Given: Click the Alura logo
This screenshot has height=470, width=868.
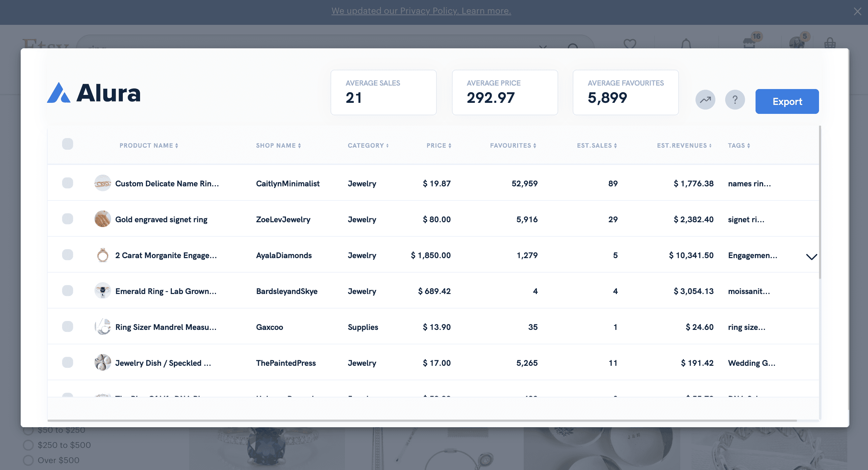Looking at the screenshot, I should pyautogui.click(x=94, y=93).
